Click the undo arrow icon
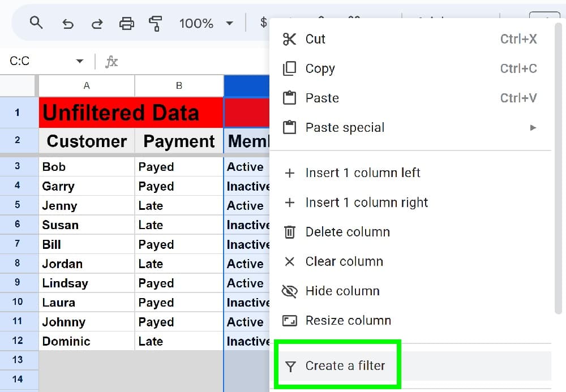 pyautogui.click(x=67, y=24)
